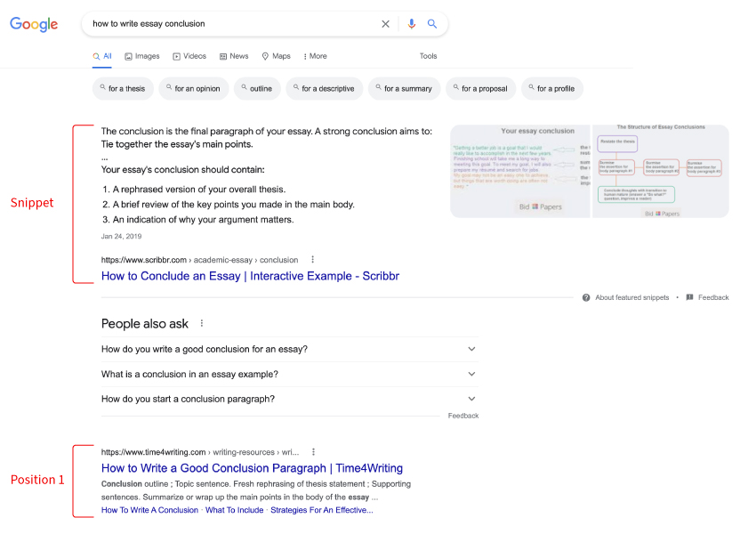Open three-dot menu next to People also ask
Screen dimensions: 756x534
click(202, 324)
